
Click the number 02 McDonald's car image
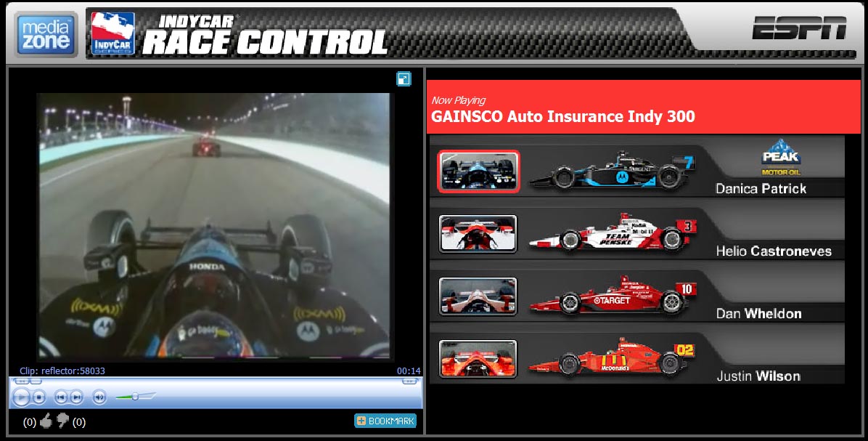pyautogui.click(x=612, y=357)
